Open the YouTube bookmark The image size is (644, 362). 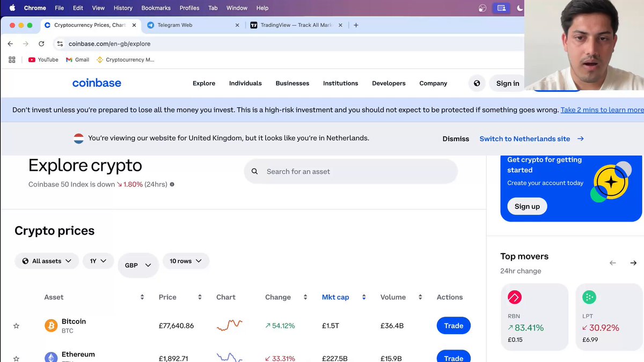43,60
